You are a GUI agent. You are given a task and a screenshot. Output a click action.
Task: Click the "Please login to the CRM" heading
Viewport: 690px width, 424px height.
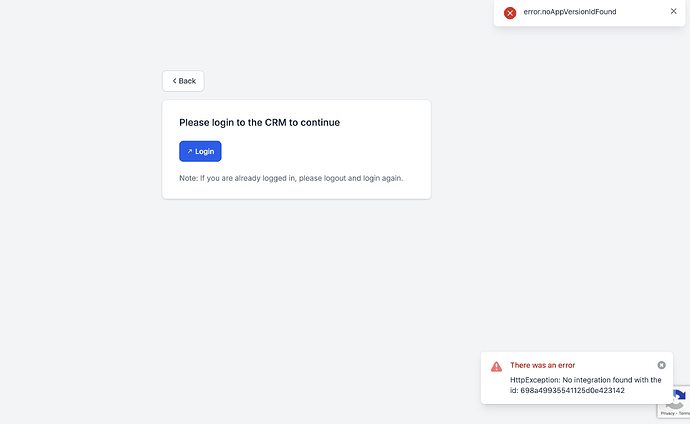point(259,123)
